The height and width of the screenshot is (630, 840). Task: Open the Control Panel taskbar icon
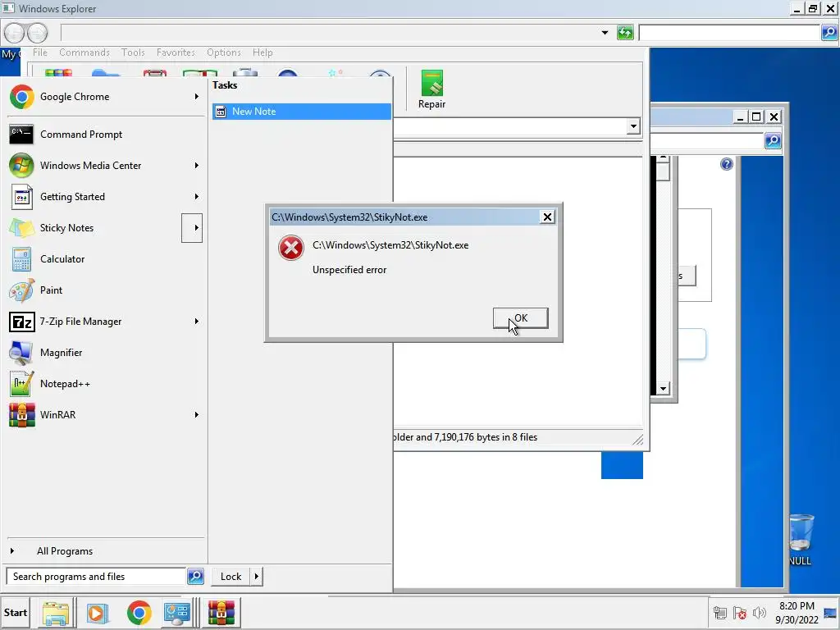pyautogui.click(x=177, y=613)
